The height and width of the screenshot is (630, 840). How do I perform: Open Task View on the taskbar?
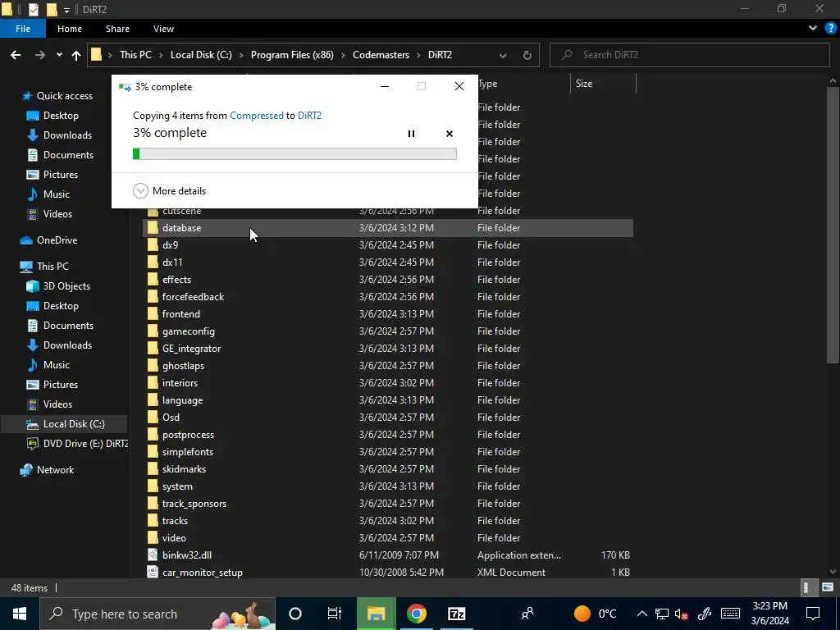[335, 614]
